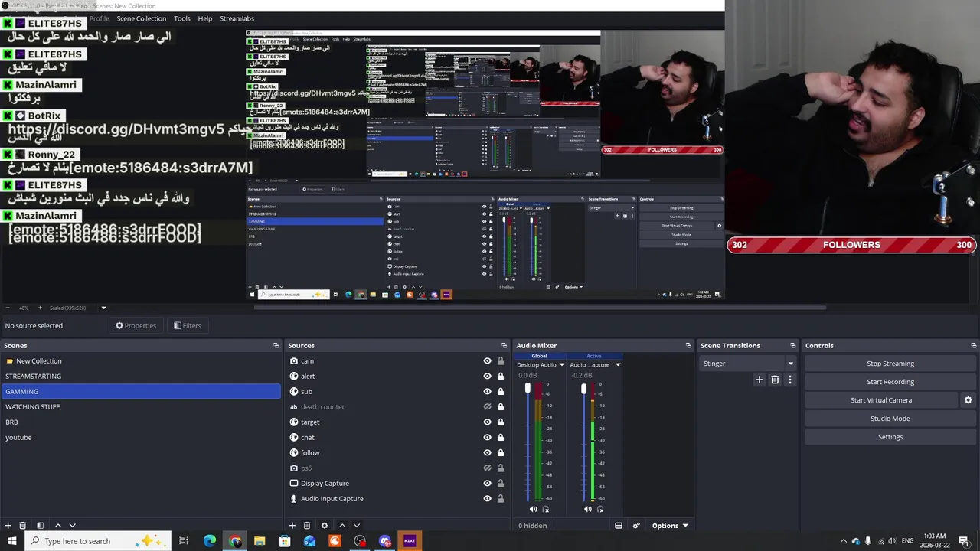Zoom in the preview with plus
Viewport: 980px width, 551px height.
pyautogui.click(x=40, y=308)
